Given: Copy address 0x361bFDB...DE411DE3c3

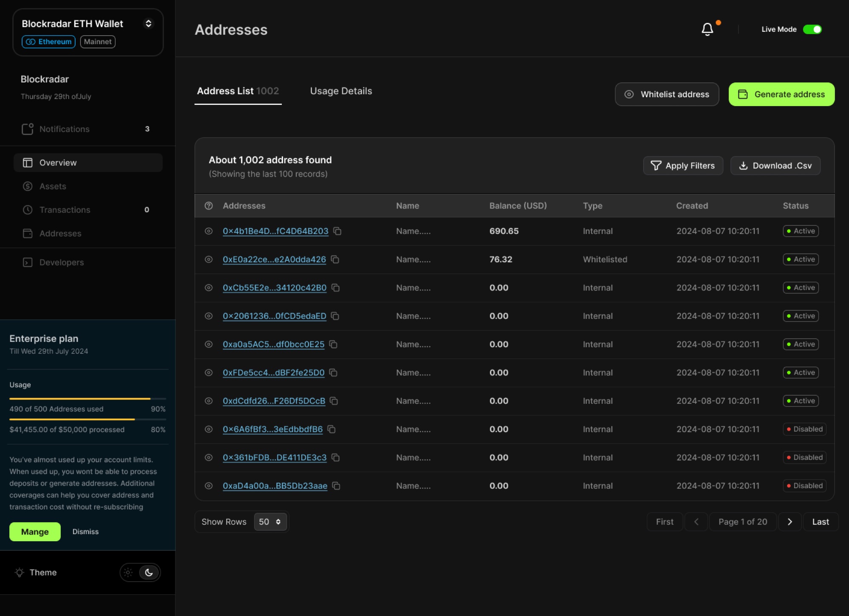Looking at the screenshot, I should point(335,458).
